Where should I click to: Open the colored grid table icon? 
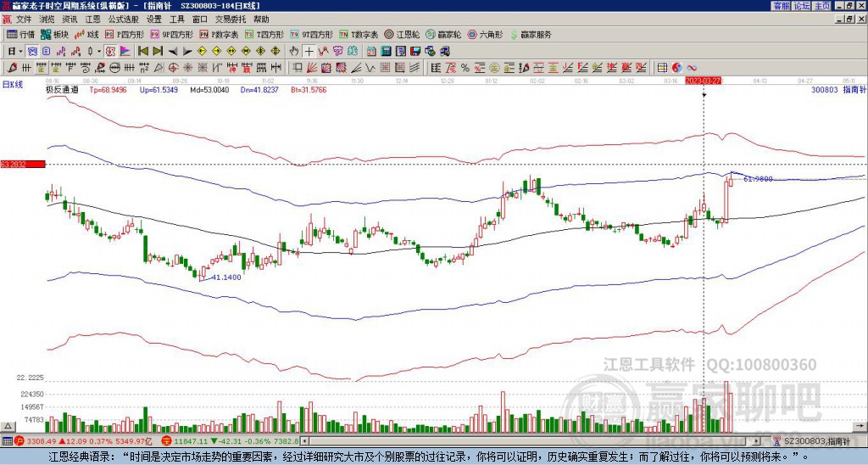662,68
